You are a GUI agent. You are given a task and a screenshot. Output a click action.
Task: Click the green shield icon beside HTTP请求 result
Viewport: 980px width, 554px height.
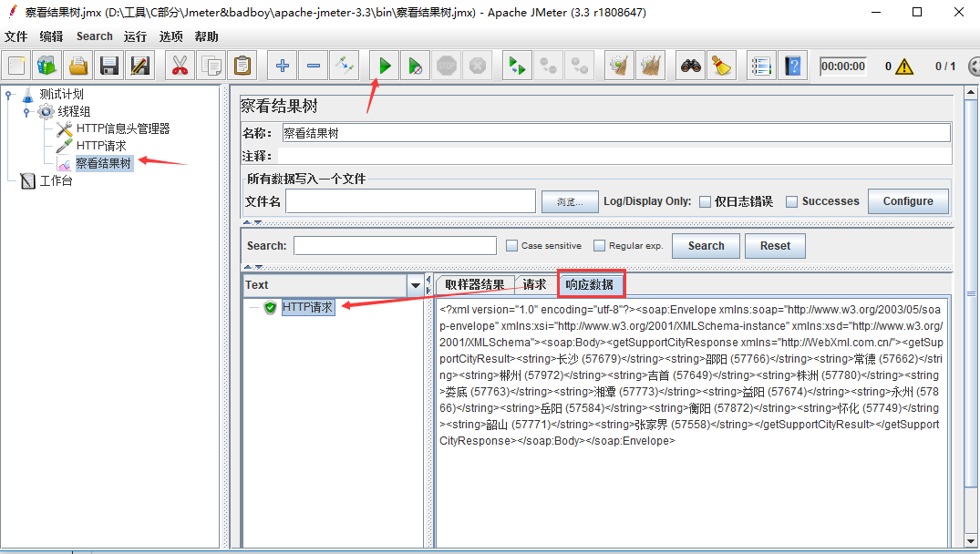pos(270,307)
